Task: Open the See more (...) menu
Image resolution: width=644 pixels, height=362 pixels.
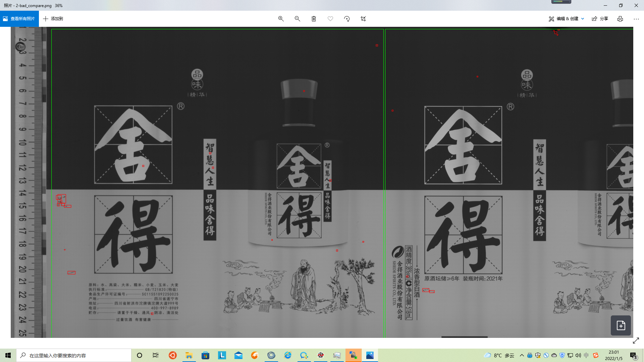Action: (636, 19)
